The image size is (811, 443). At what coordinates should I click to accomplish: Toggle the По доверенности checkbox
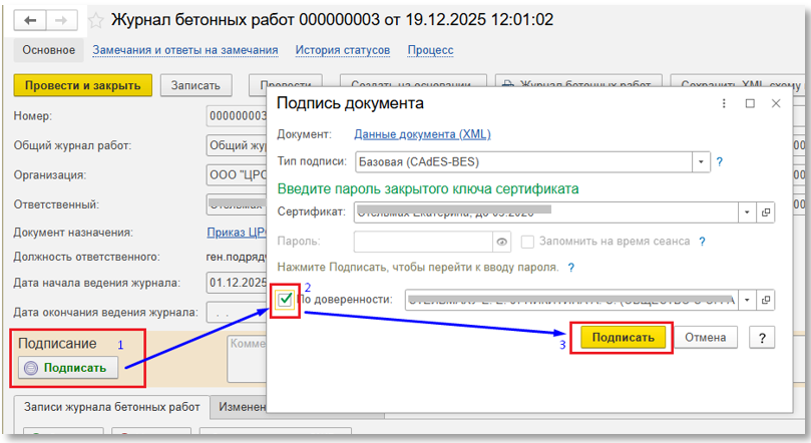click(x=286, y=299)
